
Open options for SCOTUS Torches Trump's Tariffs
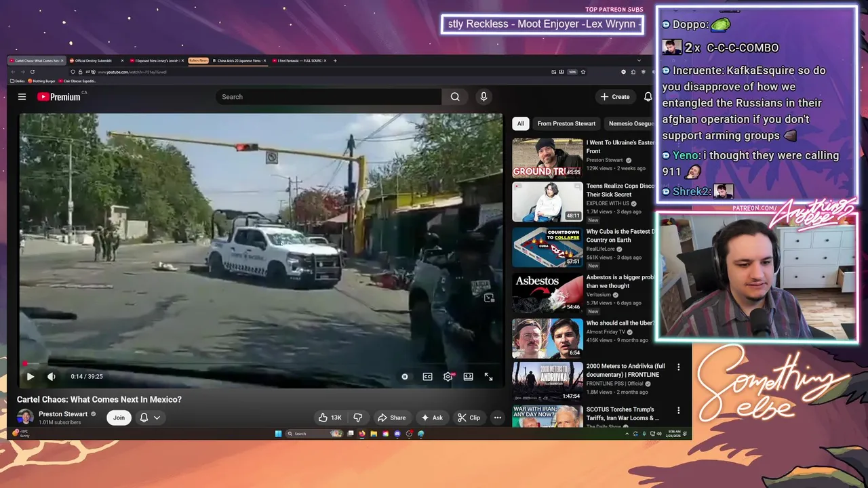pyautogui.click(x=678, y=411)
